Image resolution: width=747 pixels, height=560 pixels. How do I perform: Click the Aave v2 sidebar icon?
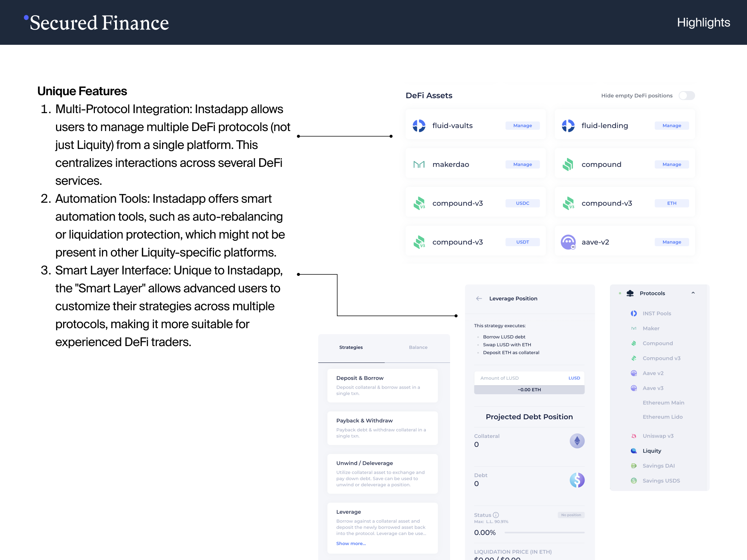tap(634, 373)
